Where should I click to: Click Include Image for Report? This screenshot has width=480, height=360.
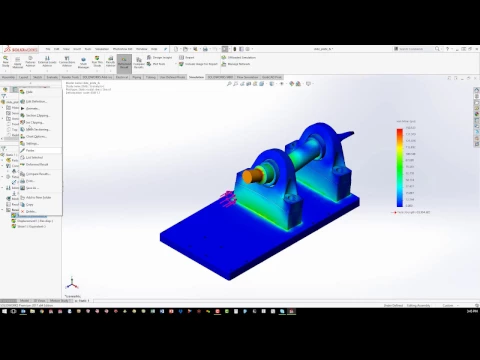tap(198, 64)
